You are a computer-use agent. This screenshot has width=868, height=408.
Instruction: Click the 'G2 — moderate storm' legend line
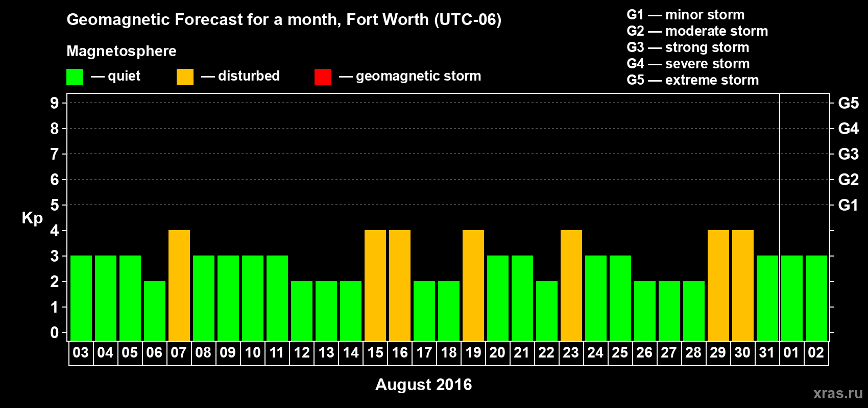[697, 31]
